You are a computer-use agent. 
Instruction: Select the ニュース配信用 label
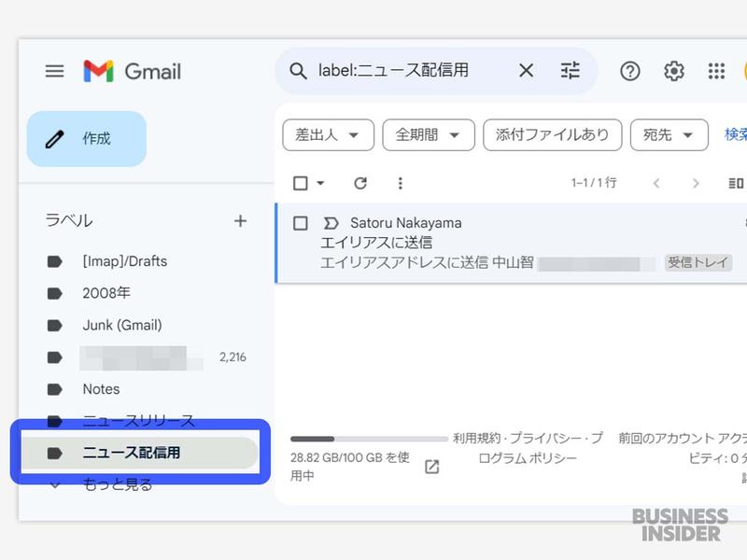(140, 453)
